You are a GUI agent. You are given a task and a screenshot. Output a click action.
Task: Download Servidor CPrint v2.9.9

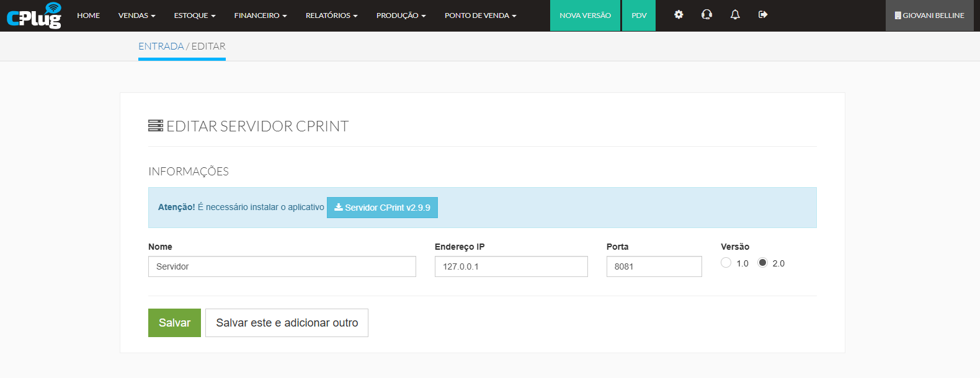click(382, 208)
